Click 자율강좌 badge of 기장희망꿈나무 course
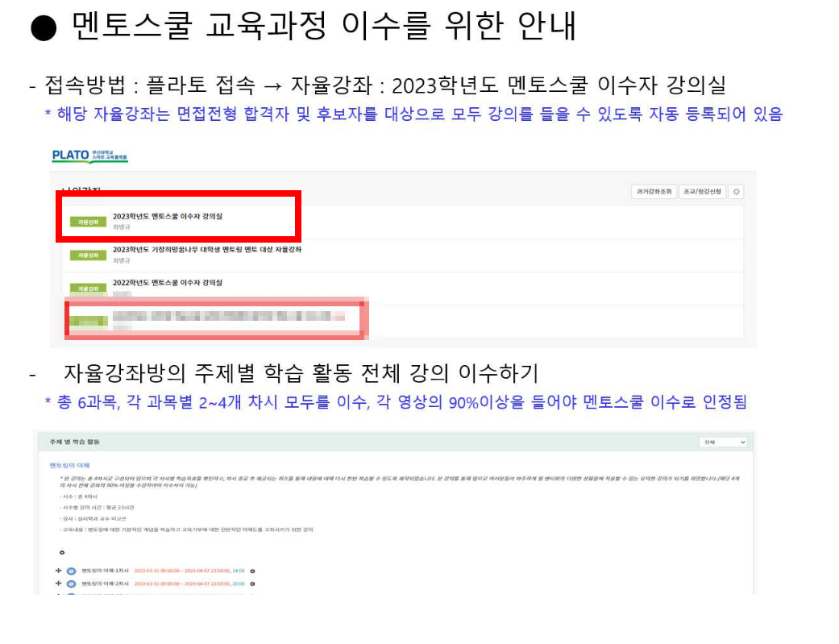 pos(89,256)
